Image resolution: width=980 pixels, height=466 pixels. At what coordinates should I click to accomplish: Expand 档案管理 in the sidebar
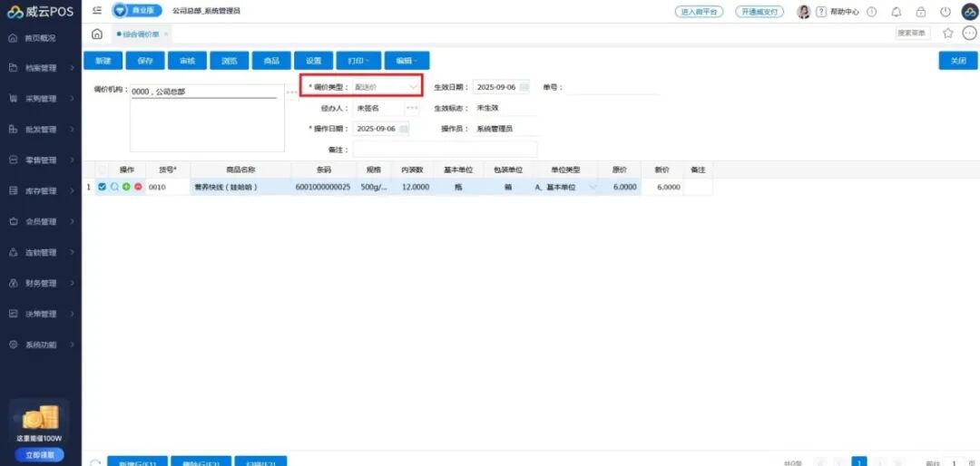[x=41, y=68]
